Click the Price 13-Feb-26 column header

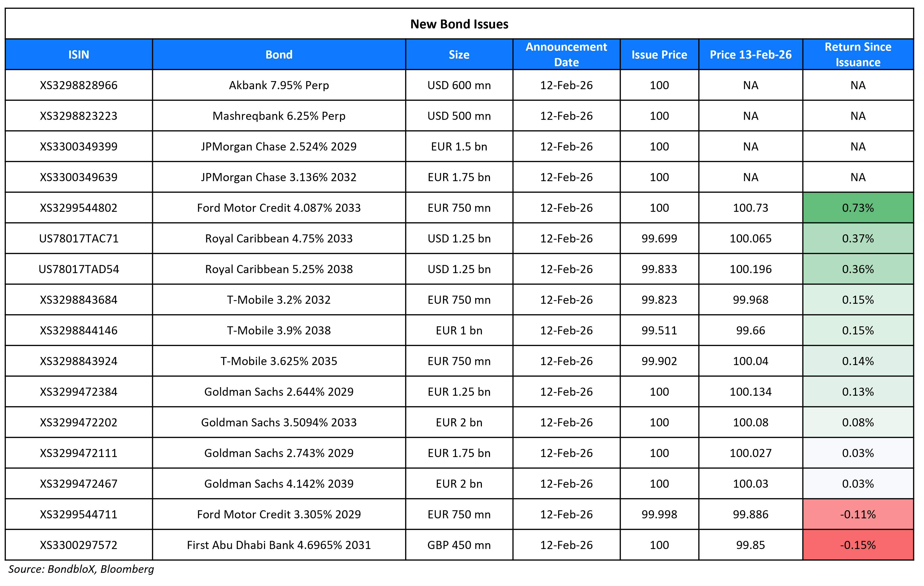coord(750,54)
